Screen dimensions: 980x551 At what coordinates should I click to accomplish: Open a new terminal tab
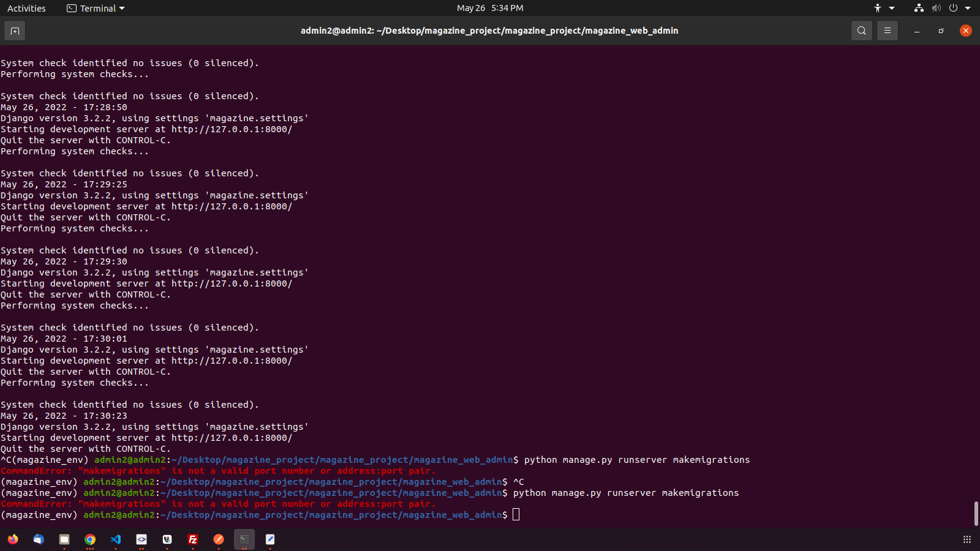pos(15,31)
